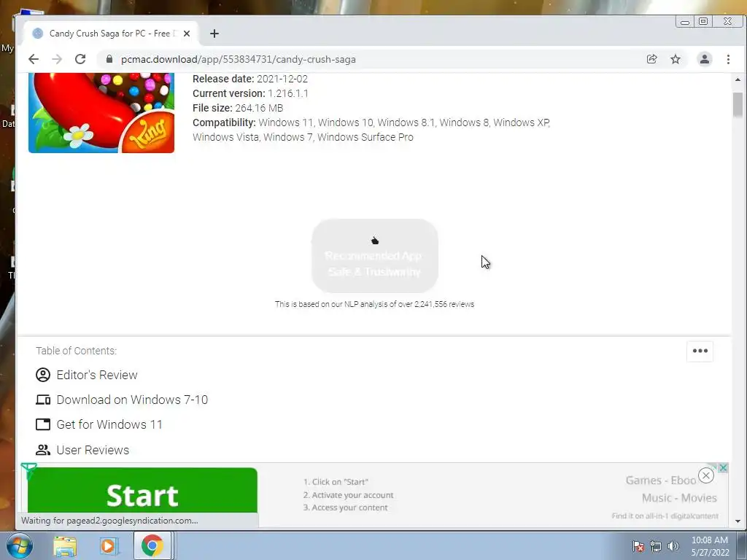Go back with the browser back arrow
Screen dimensions: 747x560
pyautogui.click(x=34, y=59)
